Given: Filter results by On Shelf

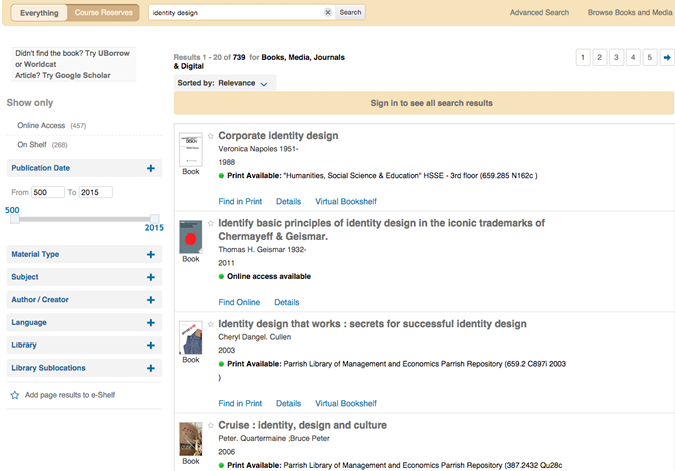Looking at the screenshot, I should click(33, 145).
